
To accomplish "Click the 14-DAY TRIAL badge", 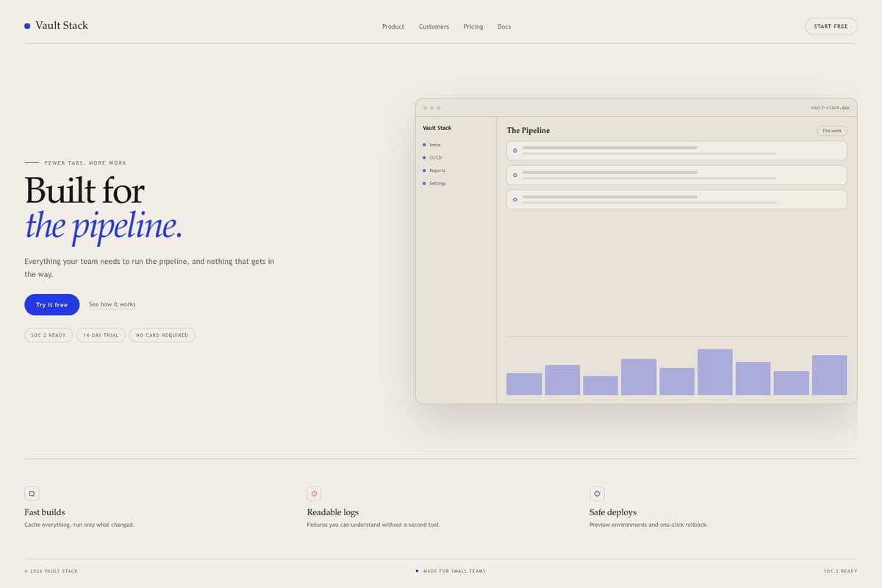I will [101, 335].
